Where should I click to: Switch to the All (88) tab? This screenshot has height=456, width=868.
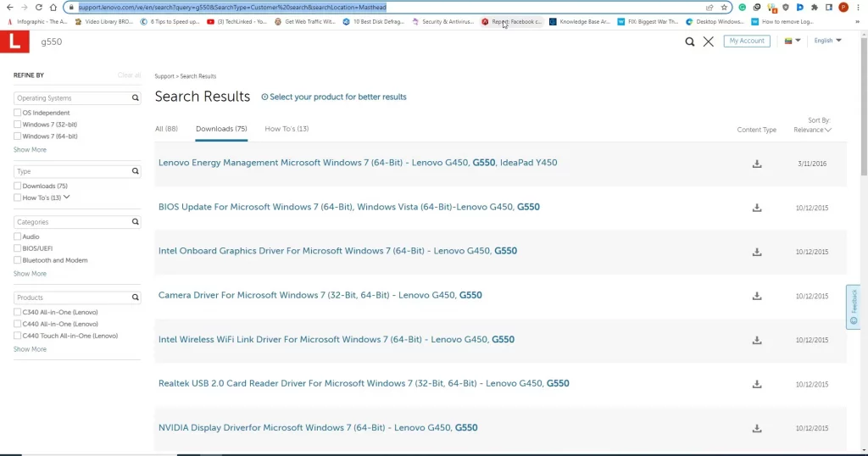click(x=166, y=129)
